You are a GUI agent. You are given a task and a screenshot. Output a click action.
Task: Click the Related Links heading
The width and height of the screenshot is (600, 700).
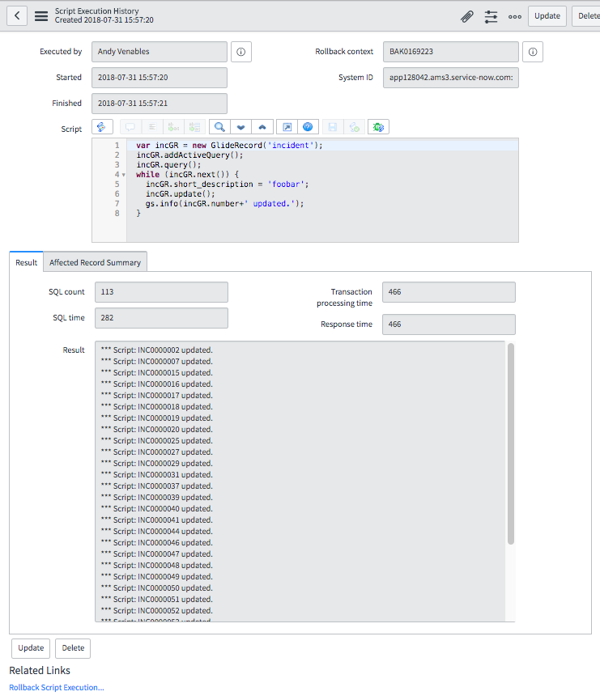click(40, 671)
